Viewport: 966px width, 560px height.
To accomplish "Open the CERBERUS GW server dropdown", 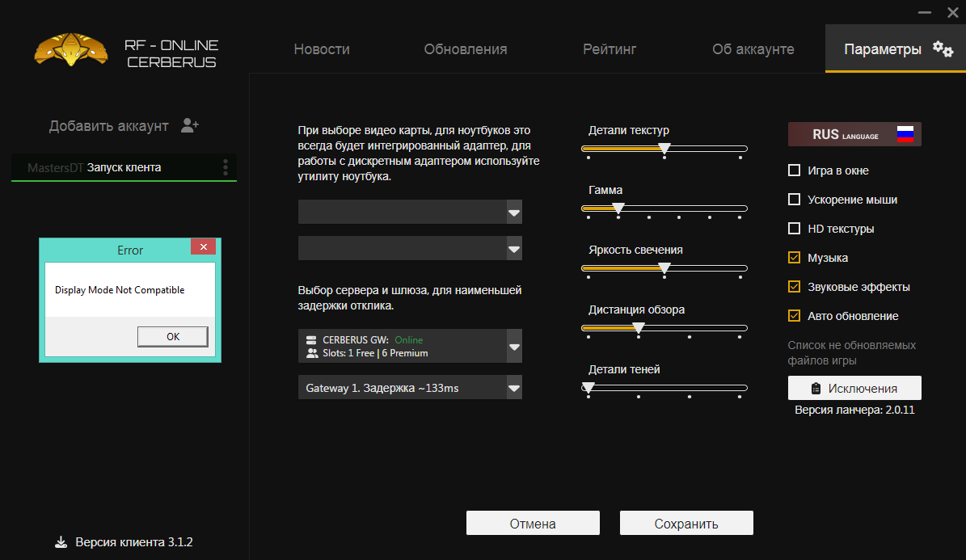I will click(x=514, y=347).
